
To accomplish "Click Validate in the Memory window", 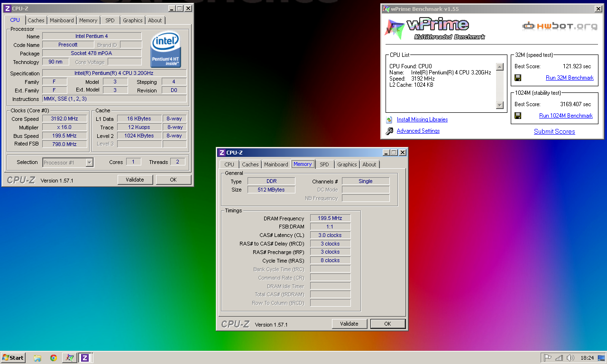I will pyautogui.click(x=349, y=324).
